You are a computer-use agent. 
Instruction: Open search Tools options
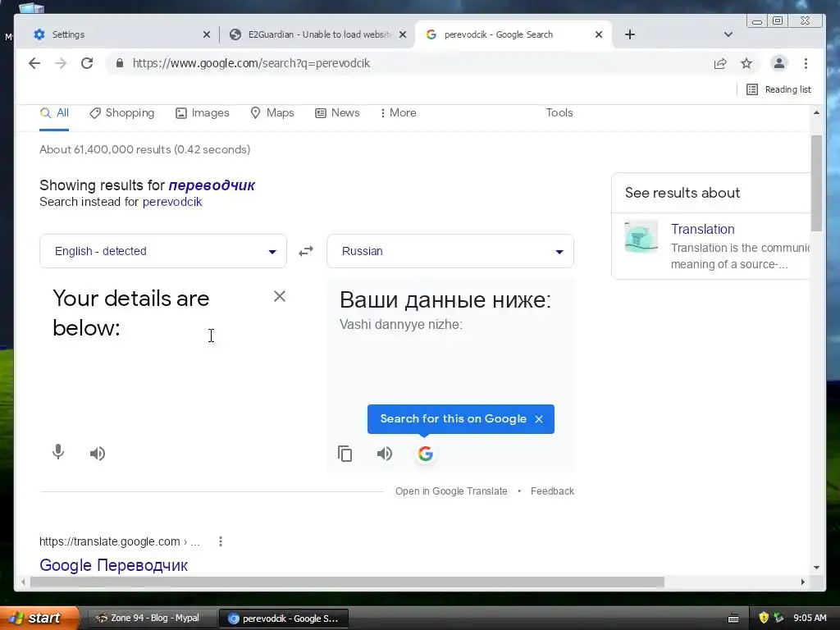point(559,113)
